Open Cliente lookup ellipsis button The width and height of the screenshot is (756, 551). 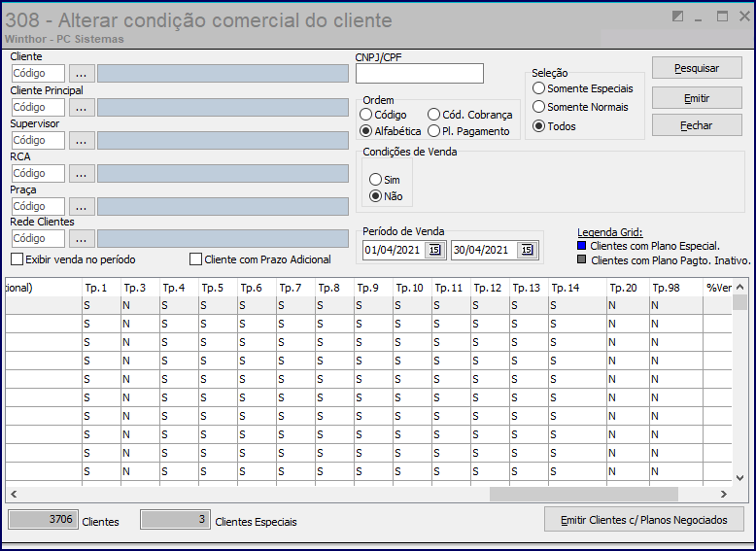click(x=82, y=74)
